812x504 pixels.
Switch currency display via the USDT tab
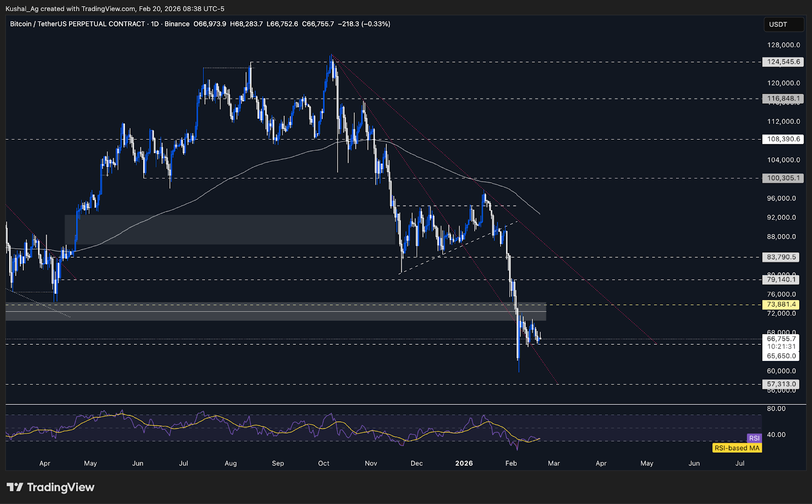click(784, 24)
